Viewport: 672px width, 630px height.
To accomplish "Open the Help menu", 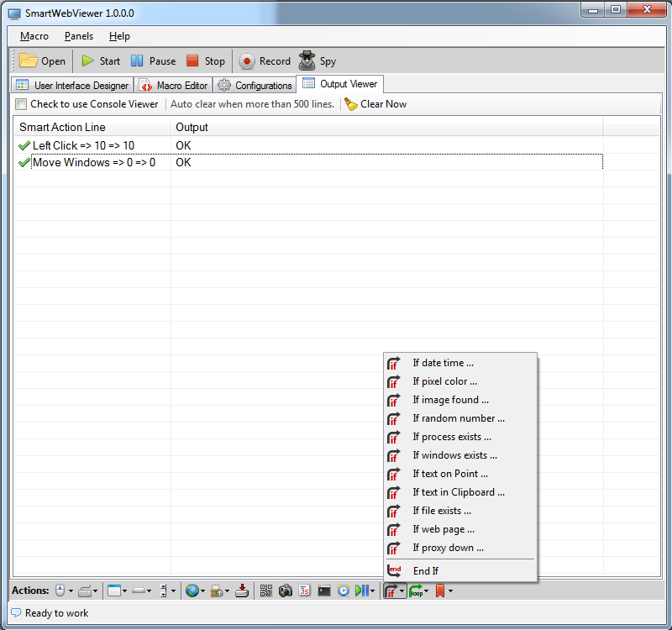I will click(119, 36).
